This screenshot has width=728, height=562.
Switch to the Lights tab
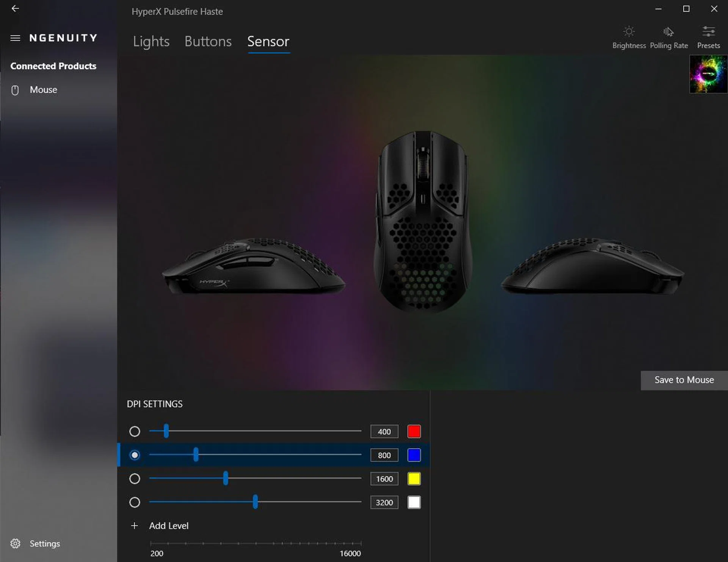coord(151,41)
